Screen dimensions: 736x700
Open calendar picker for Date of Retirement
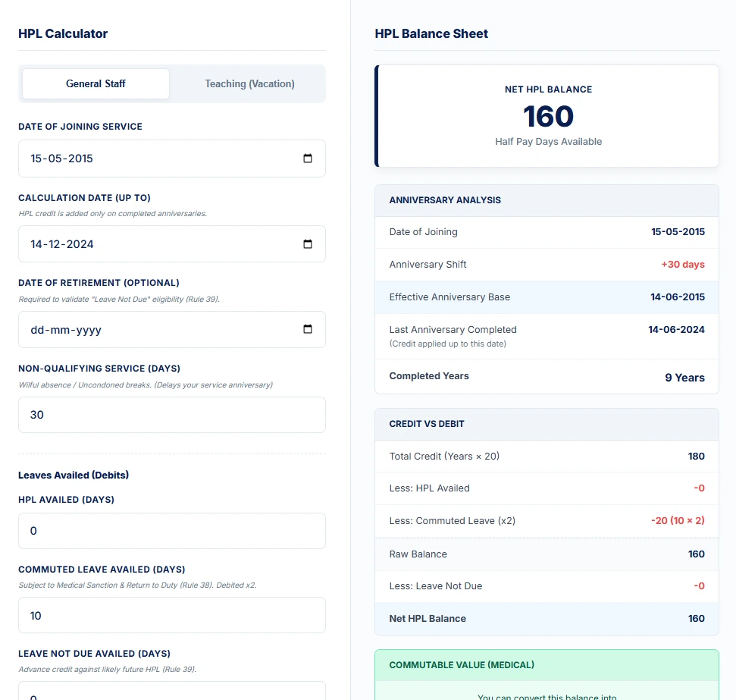coord(308,330)
